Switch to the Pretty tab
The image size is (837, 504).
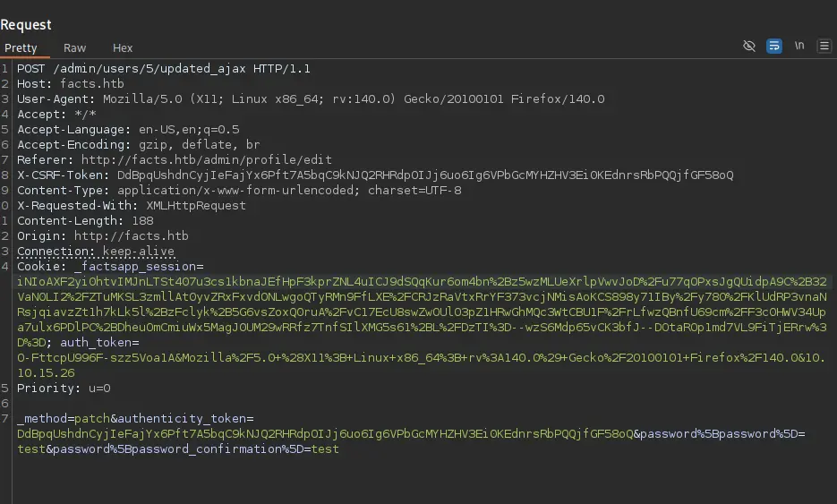point(21,48)
